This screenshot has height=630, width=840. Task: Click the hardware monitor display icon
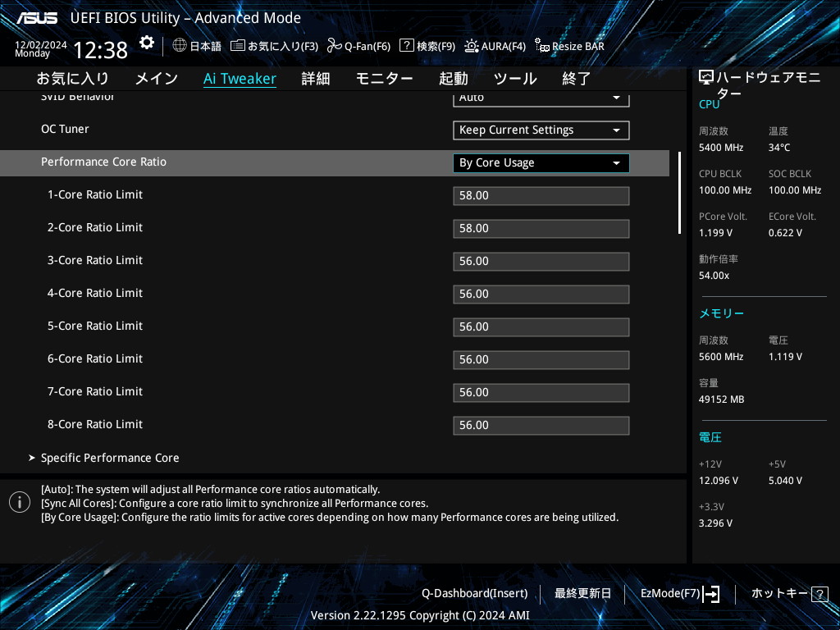coord(706,78)
